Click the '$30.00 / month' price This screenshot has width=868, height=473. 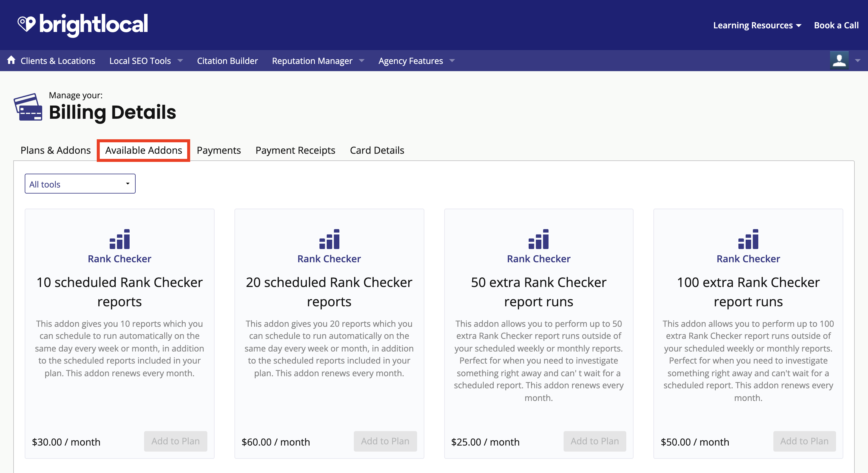click(x=66, y=442)
